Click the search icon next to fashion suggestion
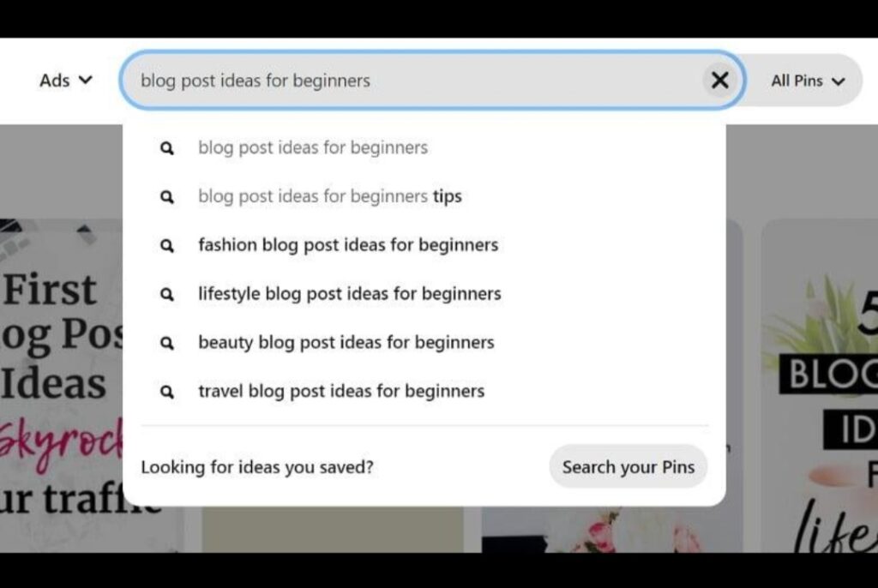Image resolution: width=878 pixels, height=588 pixels. (x=166, y=245)
